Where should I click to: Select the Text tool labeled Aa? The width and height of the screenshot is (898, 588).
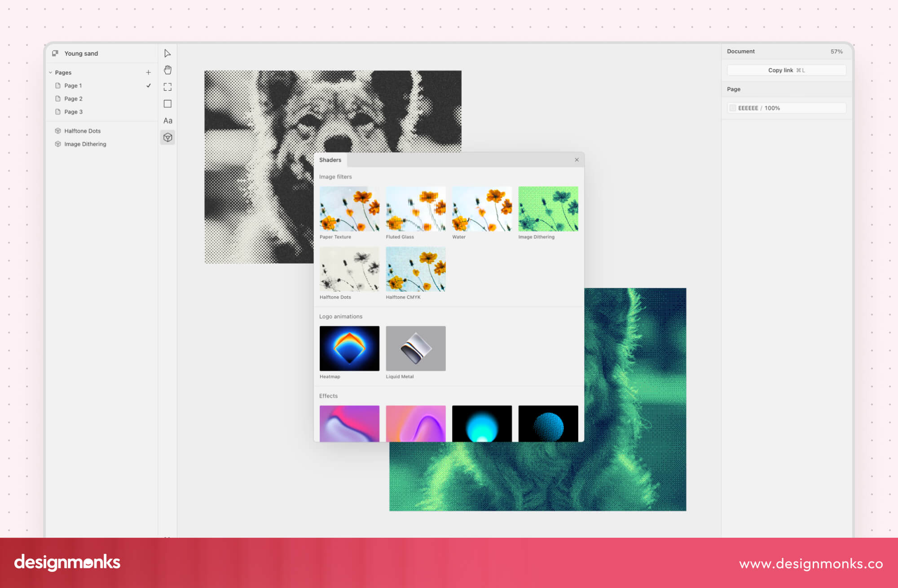click(x=167, y=120)
